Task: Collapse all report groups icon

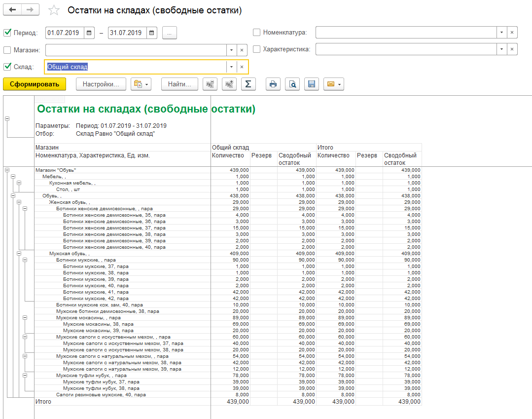Action: tap(210, 84)
